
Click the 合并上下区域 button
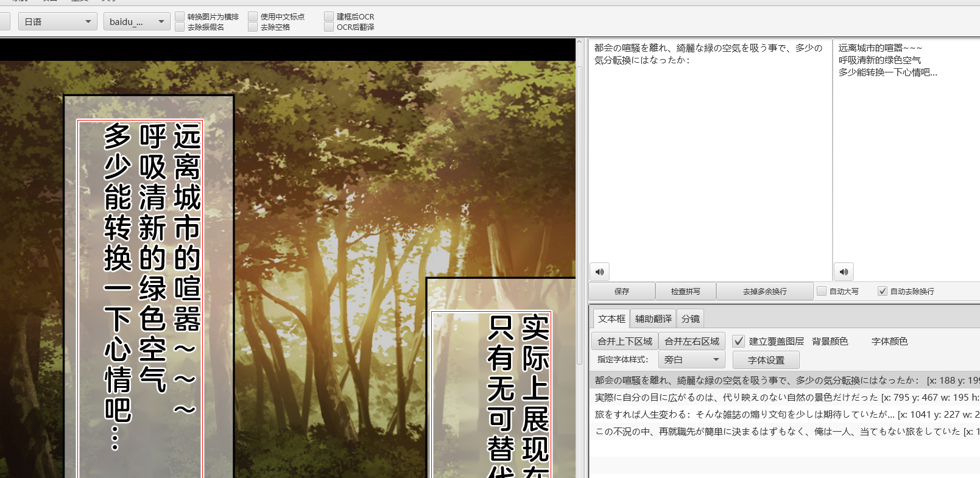point(625,341)
